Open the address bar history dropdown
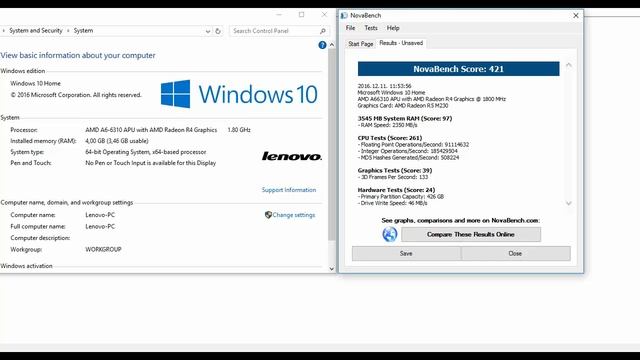 point(208,31)
